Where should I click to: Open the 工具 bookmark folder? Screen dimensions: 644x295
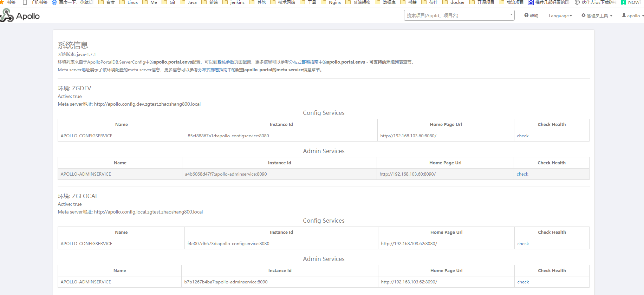[x=308, y=2]
